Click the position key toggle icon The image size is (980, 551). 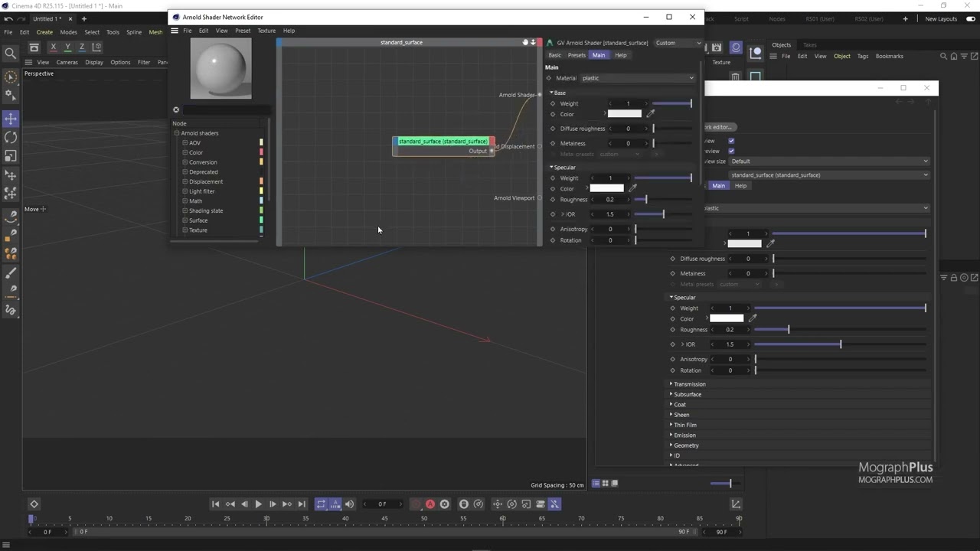(497, 504)
